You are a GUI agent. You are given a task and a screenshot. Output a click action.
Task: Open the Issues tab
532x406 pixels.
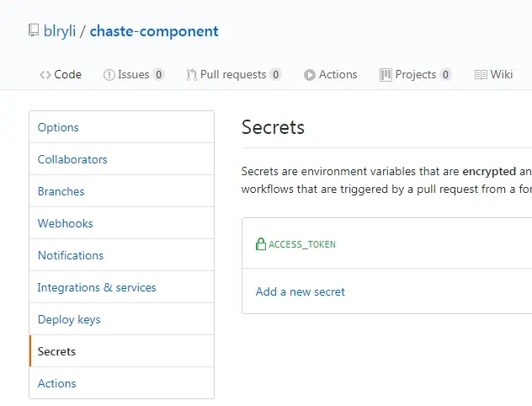(x=133, y=75)
